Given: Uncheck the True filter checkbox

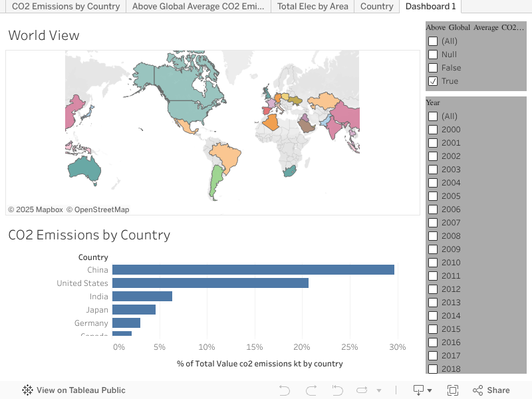Looking at the screenshot, I should pos(433,81).
